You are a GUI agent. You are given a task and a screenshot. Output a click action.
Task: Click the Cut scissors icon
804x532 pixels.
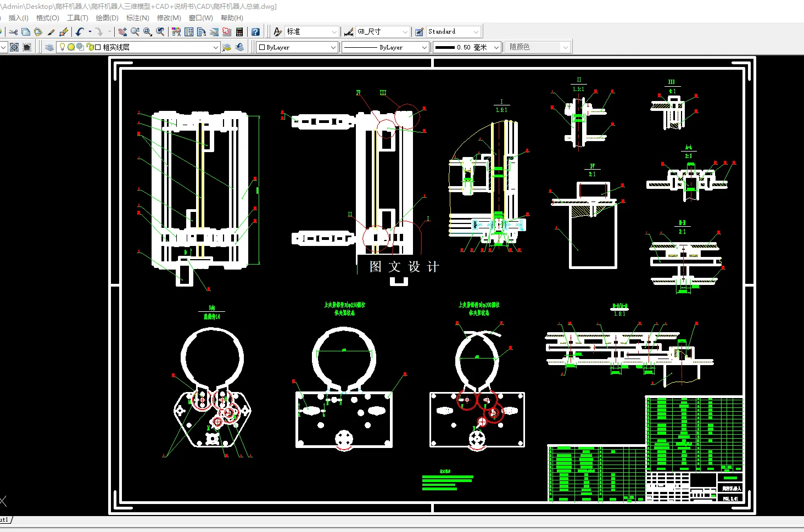[x=14, y=32]
